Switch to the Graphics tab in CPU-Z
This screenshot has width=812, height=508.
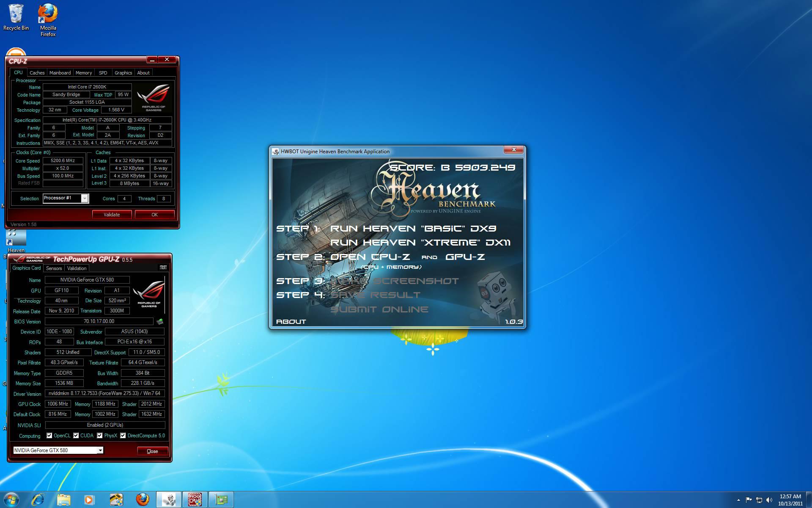pyautogui.click(x=123, y=73)
